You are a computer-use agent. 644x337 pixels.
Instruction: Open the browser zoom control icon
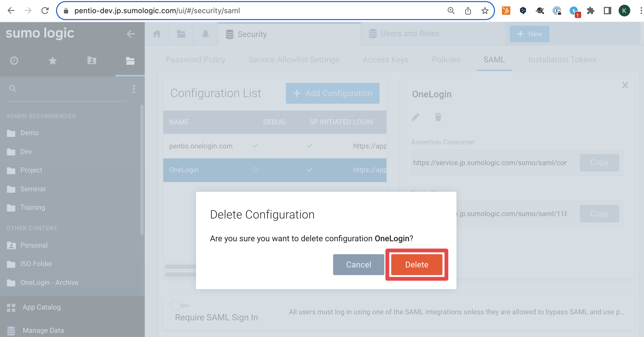click(451, 11)
